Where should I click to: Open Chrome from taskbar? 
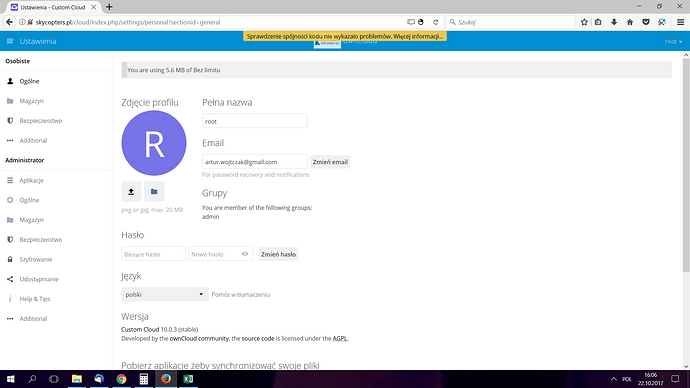point(121,379)
